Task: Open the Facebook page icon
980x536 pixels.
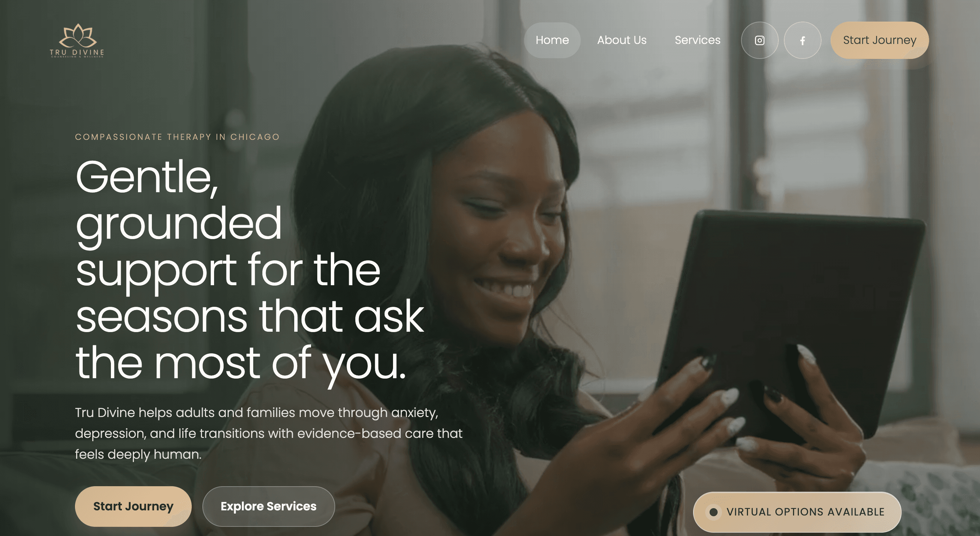Action: pyautogui.click(x=803, y=40)
